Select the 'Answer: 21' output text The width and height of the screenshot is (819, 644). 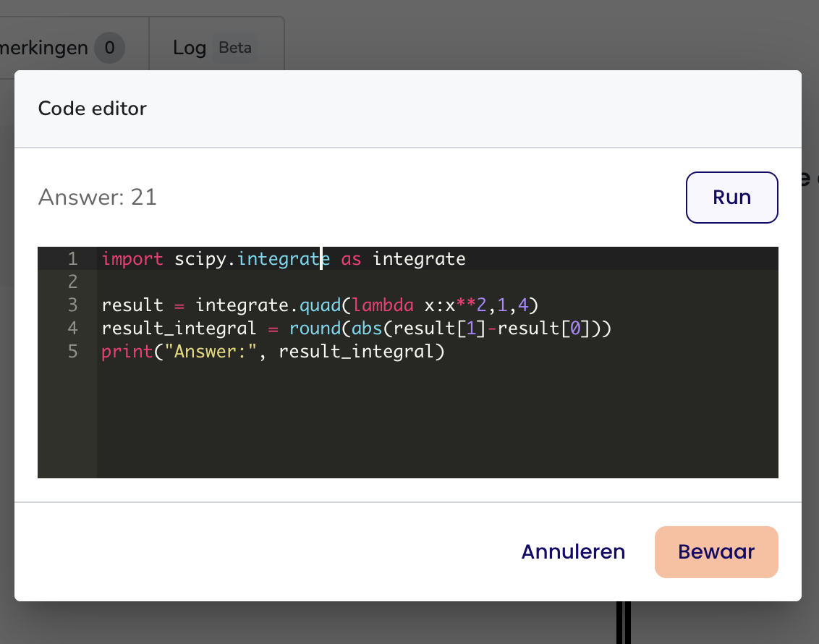[97, 198]
